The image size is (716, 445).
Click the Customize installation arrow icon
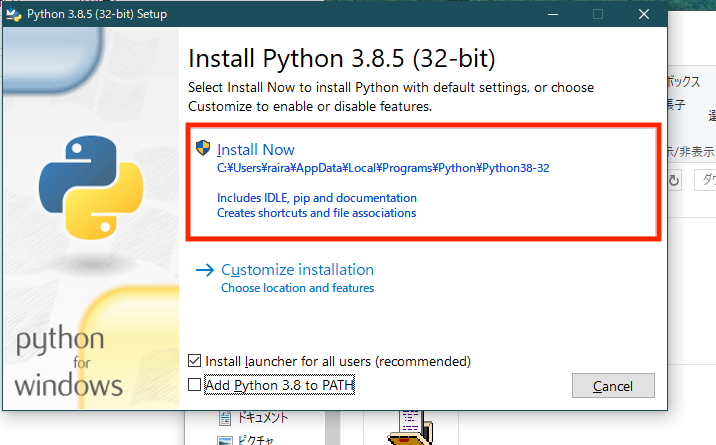pos(205,270)
